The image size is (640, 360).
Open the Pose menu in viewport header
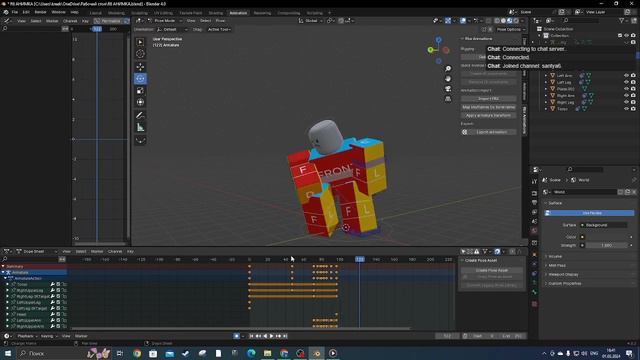(x=220, y=20)
